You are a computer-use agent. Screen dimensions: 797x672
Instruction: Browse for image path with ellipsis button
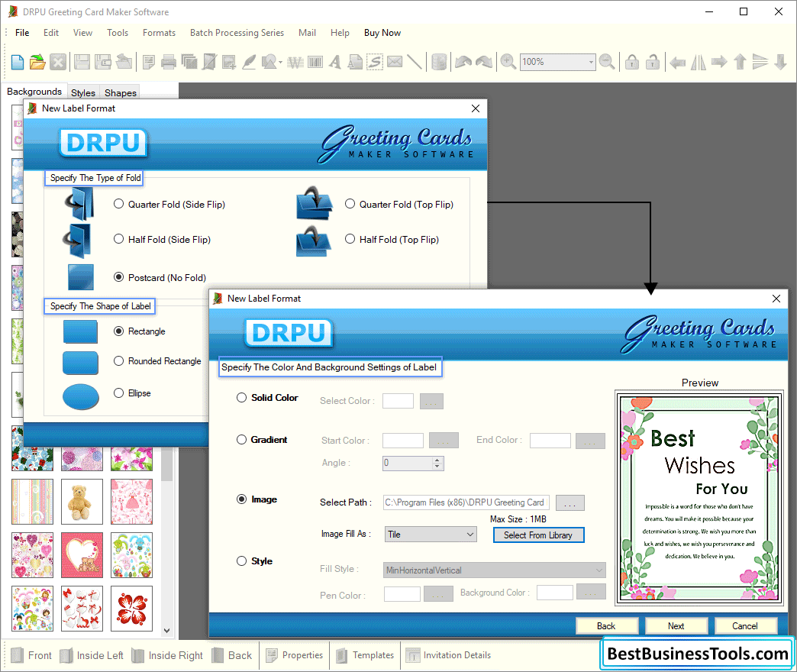pos(570,502)
